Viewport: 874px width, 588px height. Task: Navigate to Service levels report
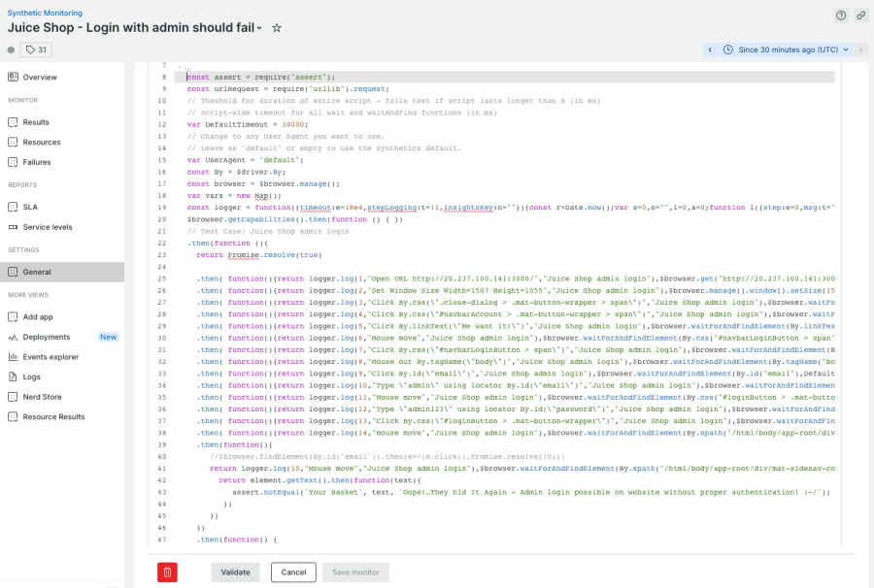click(48, 227)
